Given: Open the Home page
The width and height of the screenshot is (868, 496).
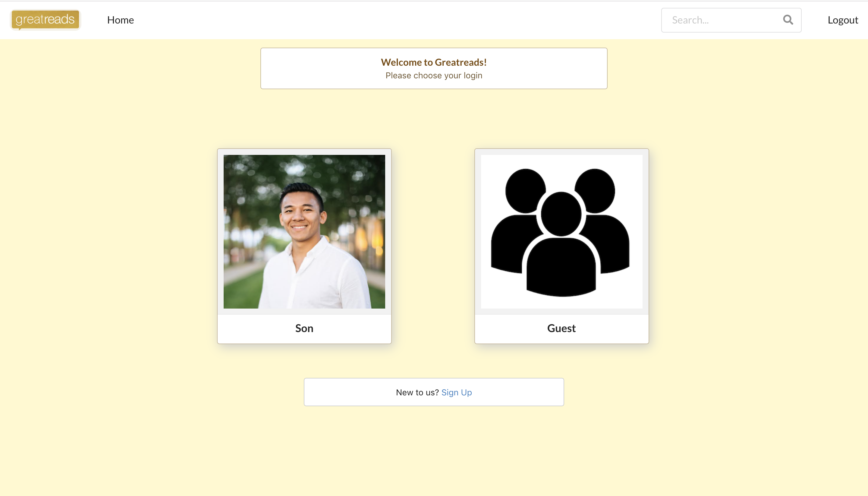Looking at the screenshot, I should click(120, 20).
